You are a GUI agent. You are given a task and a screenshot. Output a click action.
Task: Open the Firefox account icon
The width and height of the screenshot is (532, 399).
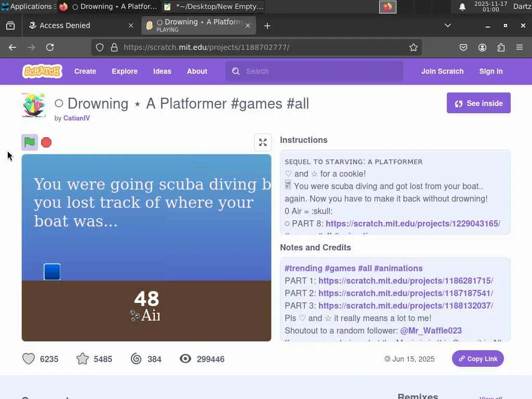(x=482, y=47)
